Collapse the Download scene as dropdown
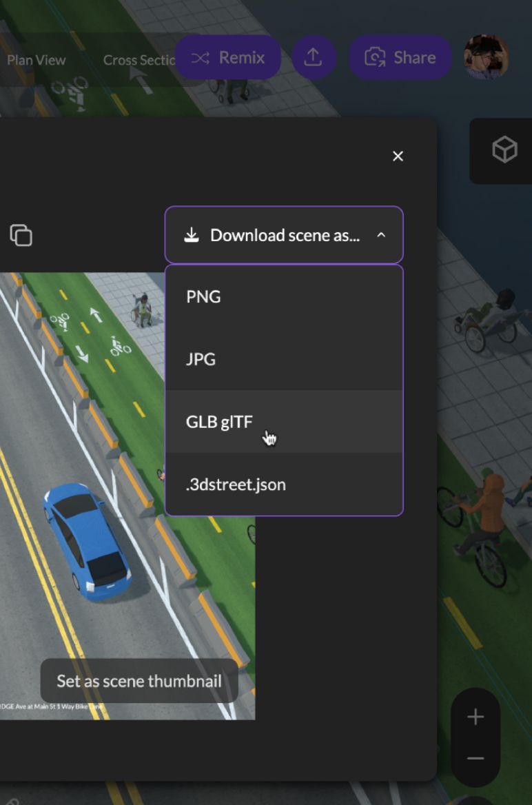The image size is (532, 805). [x=284, y=234]
